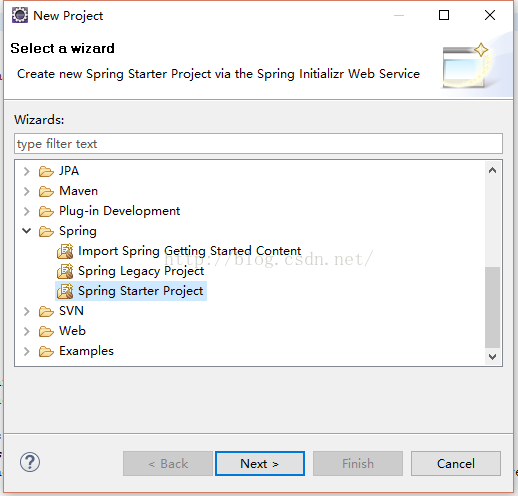
Task: Click the scroll up arrow in wizard list
Action: click(x=492, y=170)
